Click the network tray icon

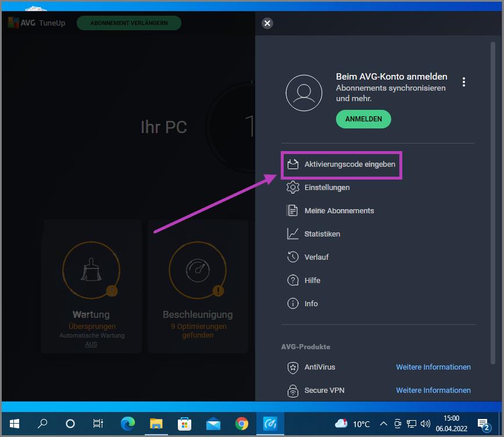[412, 424]
